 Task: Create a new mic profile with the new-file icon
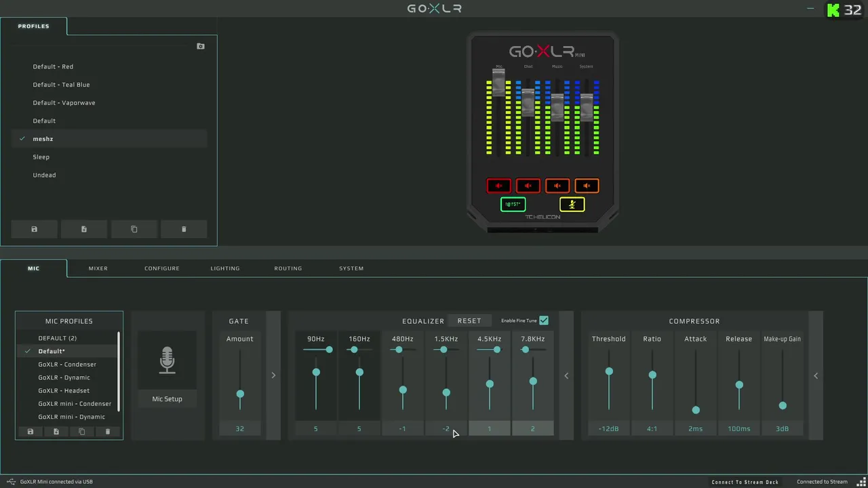pos(56,431)
